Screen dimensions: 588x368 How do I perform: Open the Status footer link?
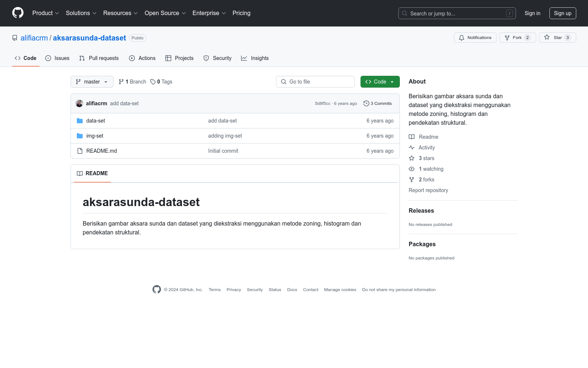275,290
